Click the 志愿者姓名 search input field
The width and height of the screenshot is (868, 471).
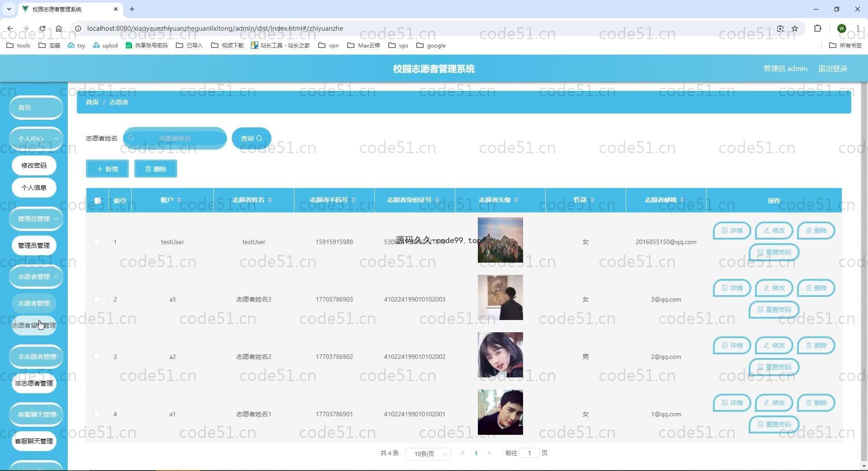tap(175, 138)
